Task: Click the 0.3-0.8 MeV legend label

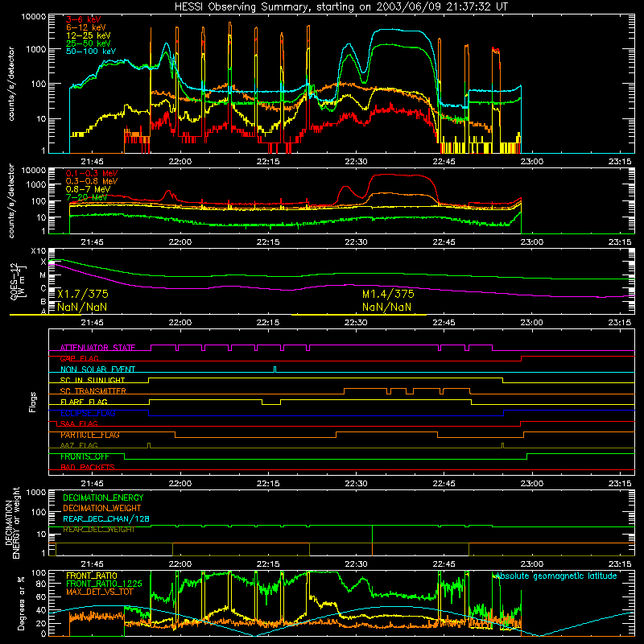Action: (x=92, y=181)
